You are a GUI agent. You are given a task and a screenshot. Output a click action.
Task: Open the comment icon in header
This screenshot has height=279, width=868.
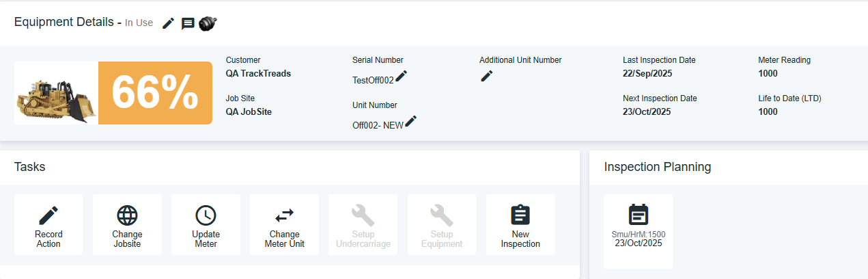click(x=188, y=24)
